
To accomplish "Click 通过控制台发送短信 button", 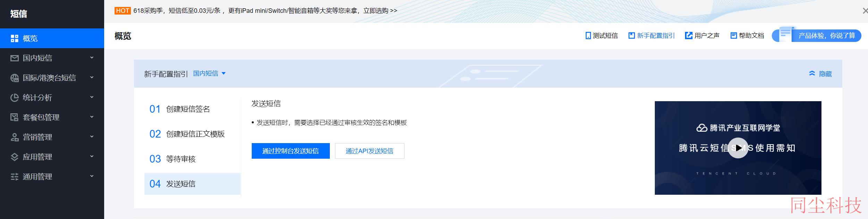I will coord(291,151).
